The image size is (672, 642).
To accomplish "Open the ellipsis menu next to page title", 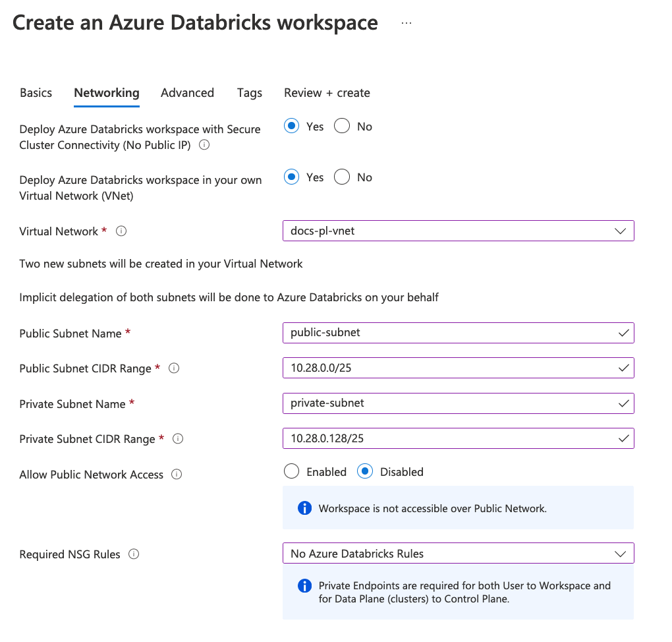I will [x=406, y=23].
